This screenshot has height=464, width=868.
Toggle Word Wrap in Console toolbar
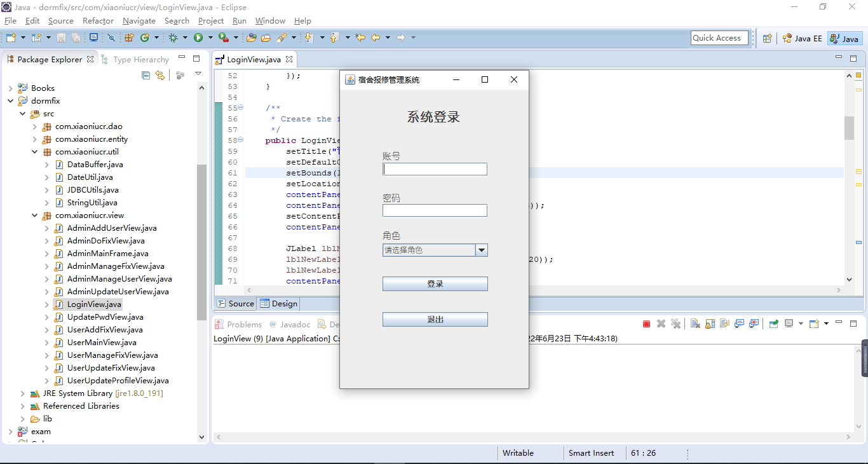724,324
